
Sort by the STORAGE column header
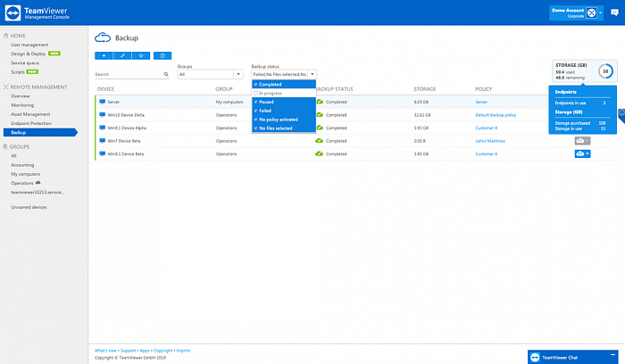(x=424, y=89)
